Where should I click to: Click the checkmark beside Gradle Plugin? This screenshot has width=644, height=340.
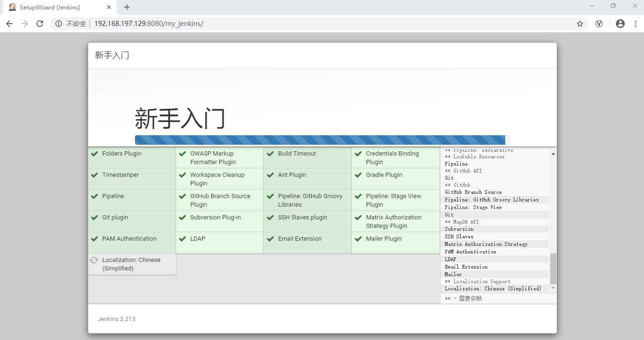coord(358,175)
